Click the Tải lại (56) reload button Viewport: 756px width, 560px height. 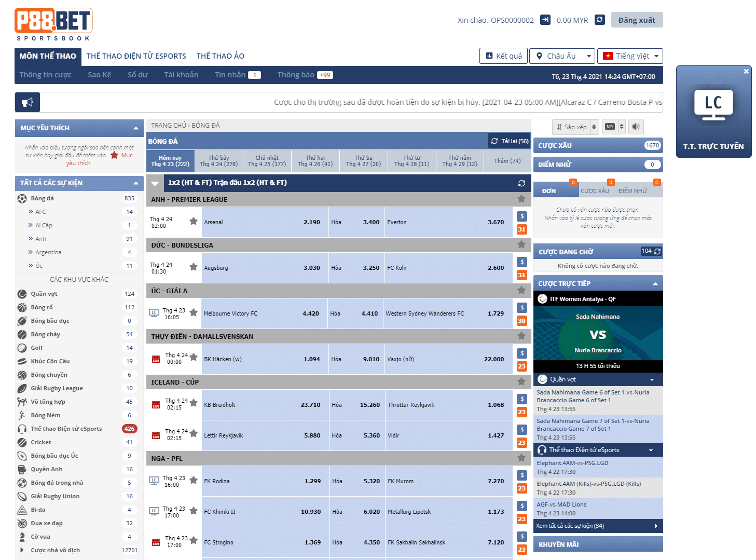pyautogui.click(x=510, y=141)
